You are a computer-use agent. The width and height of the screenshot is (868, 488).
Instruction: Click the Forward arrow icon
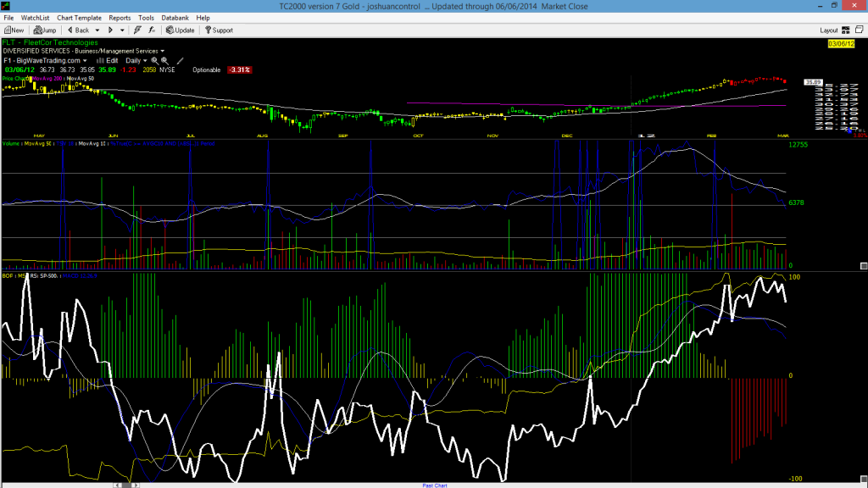pyautogui.click(x=111, y=30)
